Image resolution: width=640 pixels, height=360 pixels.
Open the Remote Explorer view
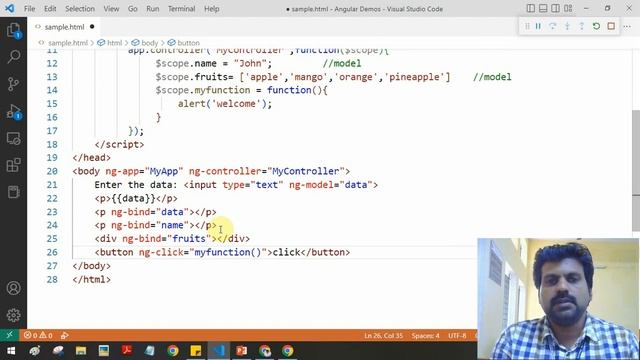click(x=13, y=139)
